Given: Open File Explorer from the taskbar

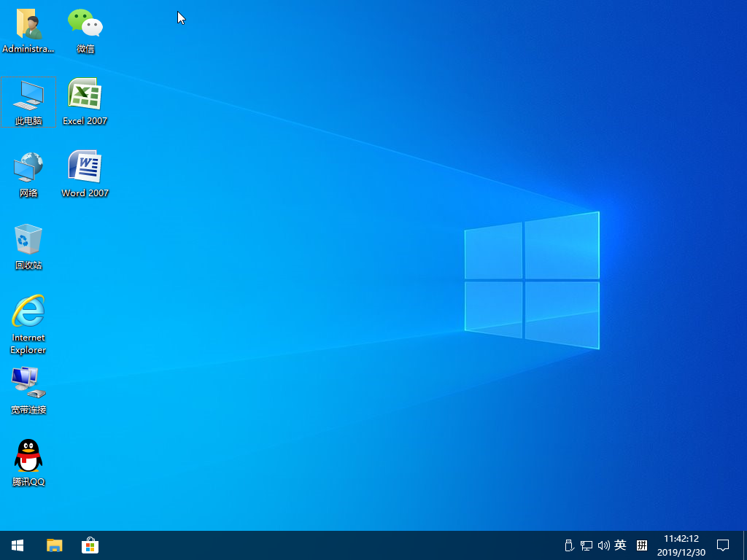Looking at the screenshot, I should [54, 545].
